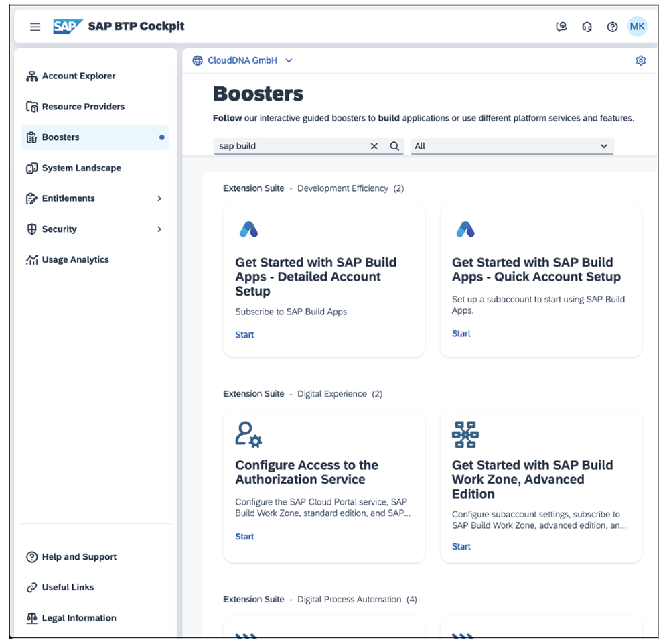The height and width of the screenshot is (644, 667).
Task: Open the subaccount settings gear icon
Action: click(641, 60)
